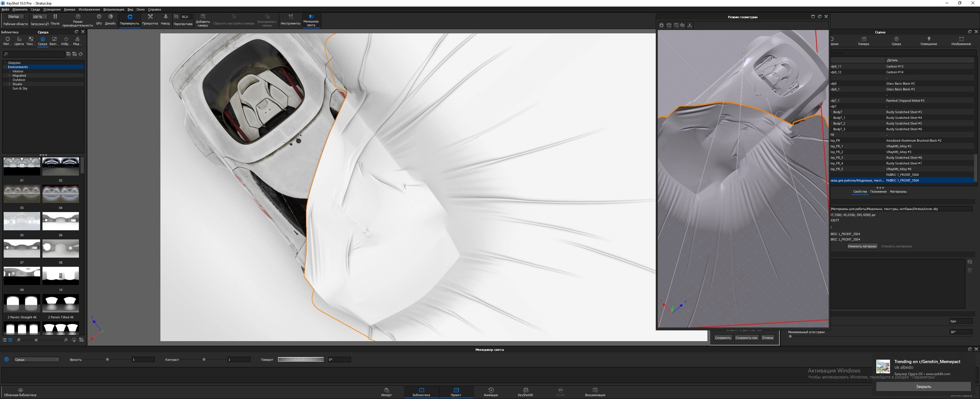Click the Добавить камеру icon
980x399 pixels.
tap(203, 17)
